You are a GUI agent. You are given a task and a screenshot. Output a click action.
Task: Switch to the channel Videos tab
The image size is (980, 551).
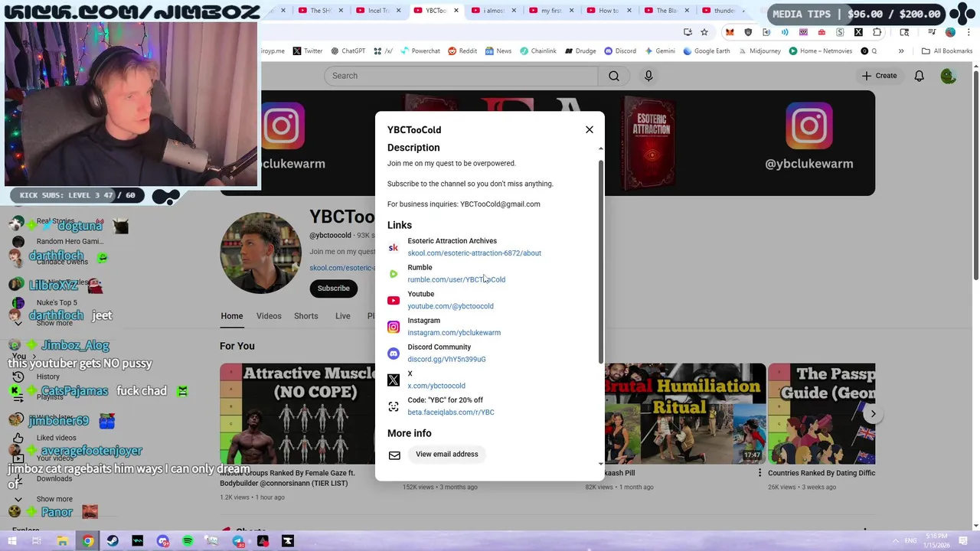coord(269,316)
